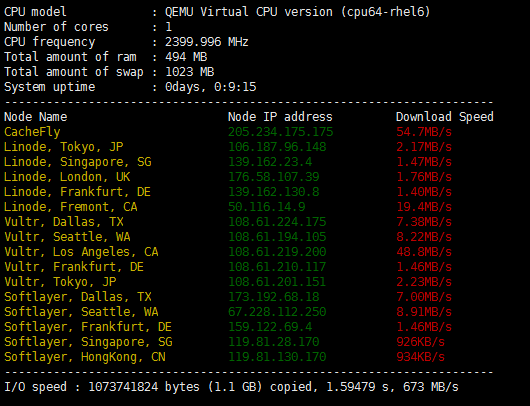Select the IP address 205.234.175.175
This screenshot has height=406, width=530.
281,132
